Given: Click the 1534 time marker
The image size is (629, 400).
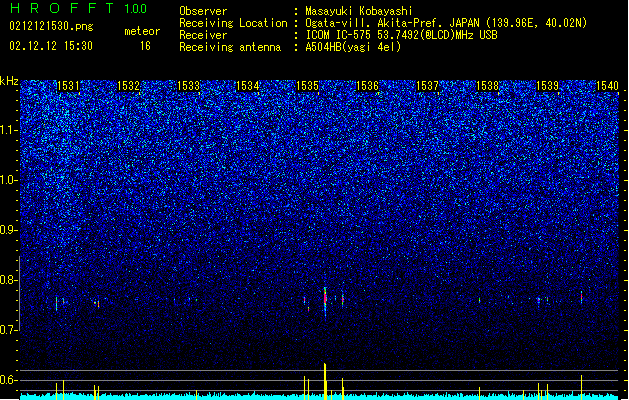Looking at the screenshot, I should coord(248,86).
